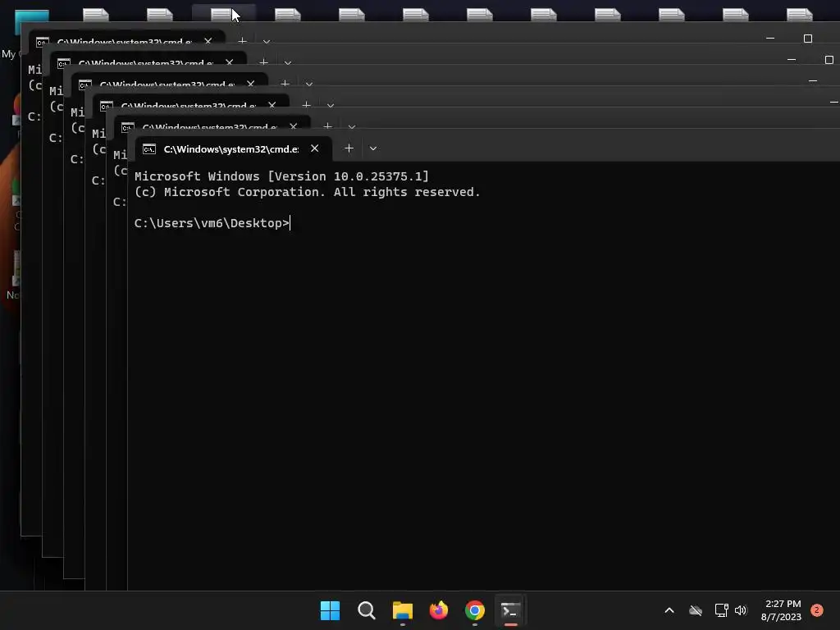Click the C:\Users\vm6\Desktop> prompt line
Image resolution: width=840 pixels, height=630 pixels.
click(212, 223)
